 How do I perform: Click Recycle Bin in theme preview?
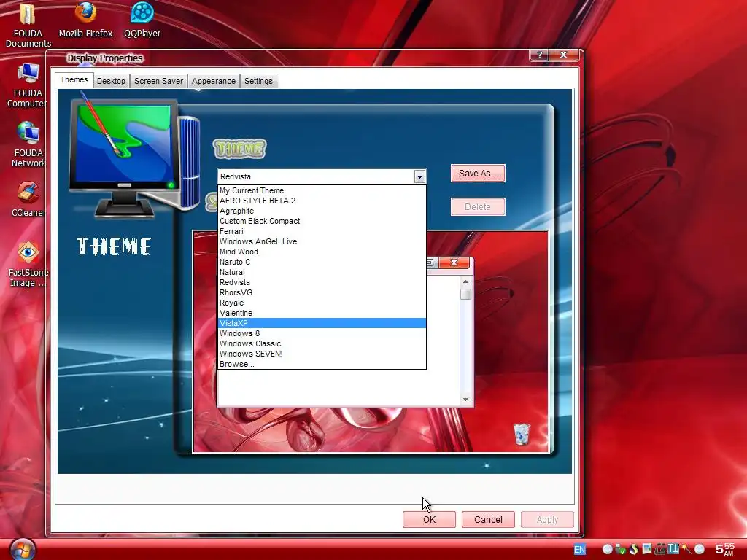(522, 434)
